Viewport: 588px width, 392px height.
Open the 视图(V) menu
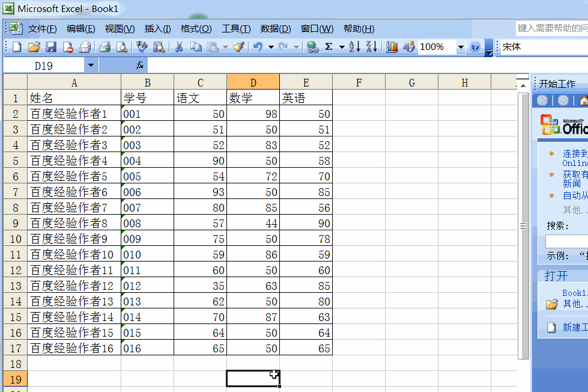(120, 29)
